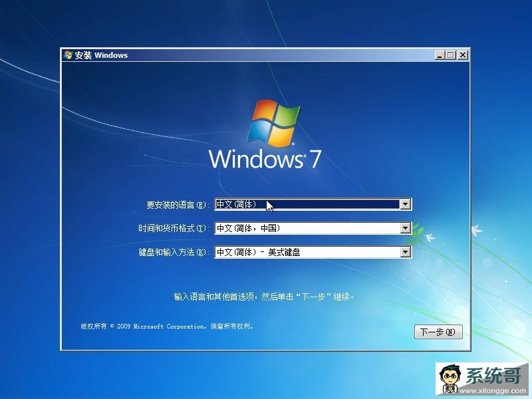
Task: Open the 键盘和输入方法 dropdown arrow
Action: click(405, 252)
